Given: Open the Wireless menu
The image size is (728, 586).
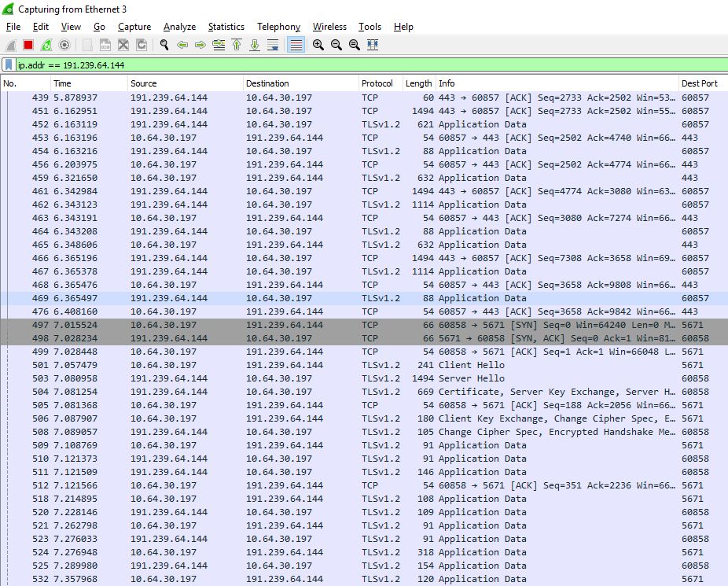Looking at the screenshot, I should pos(329,27).
